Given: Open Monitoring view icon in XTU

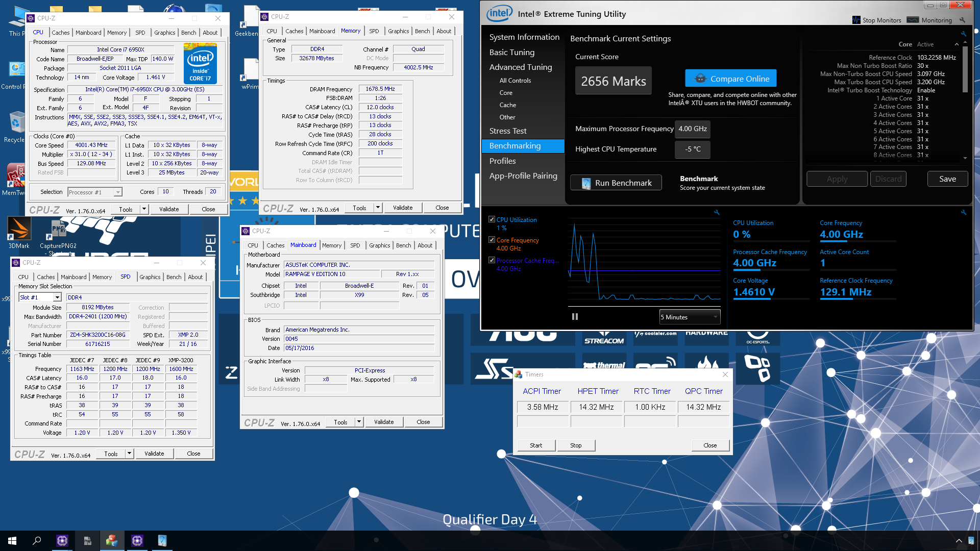Looking at the screenshot, I should coord(913,20).
